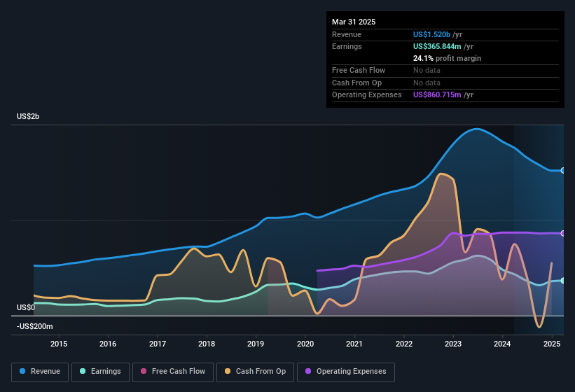Viewport: 575px width, 392px height.
Task: Toggle the Earnings legend button
Action: (x=100, y=372)
